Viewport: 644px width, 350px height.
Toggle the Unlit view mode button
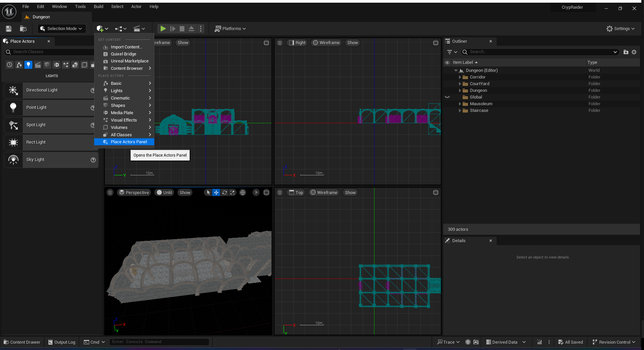tap(164, 192)
